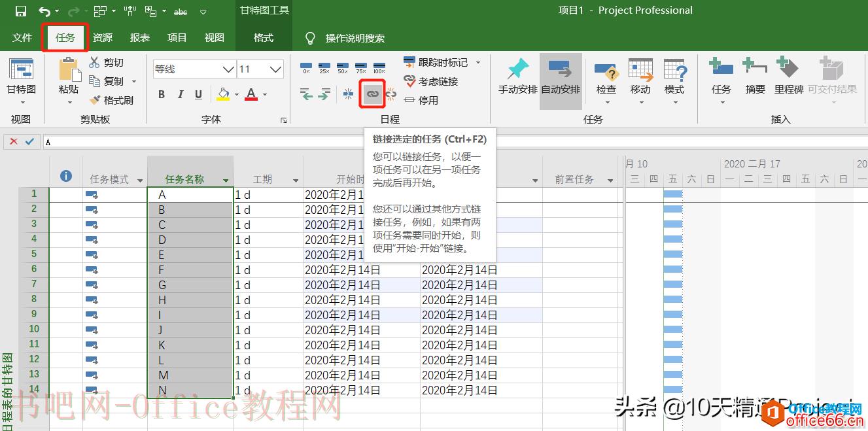Mark tasks 75% complete
The image size is (868, 431).
[x=361, y=67]
